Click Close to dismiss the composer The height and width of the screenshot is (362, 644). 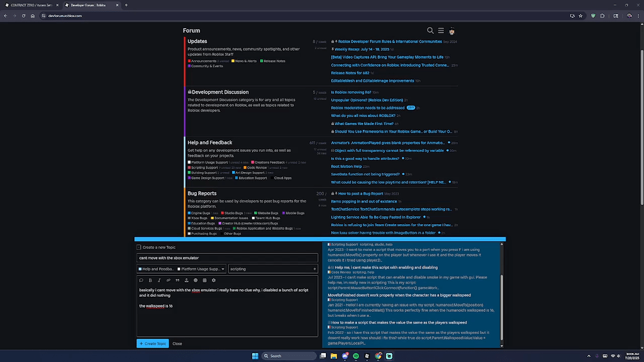click(x=177, y=344)
